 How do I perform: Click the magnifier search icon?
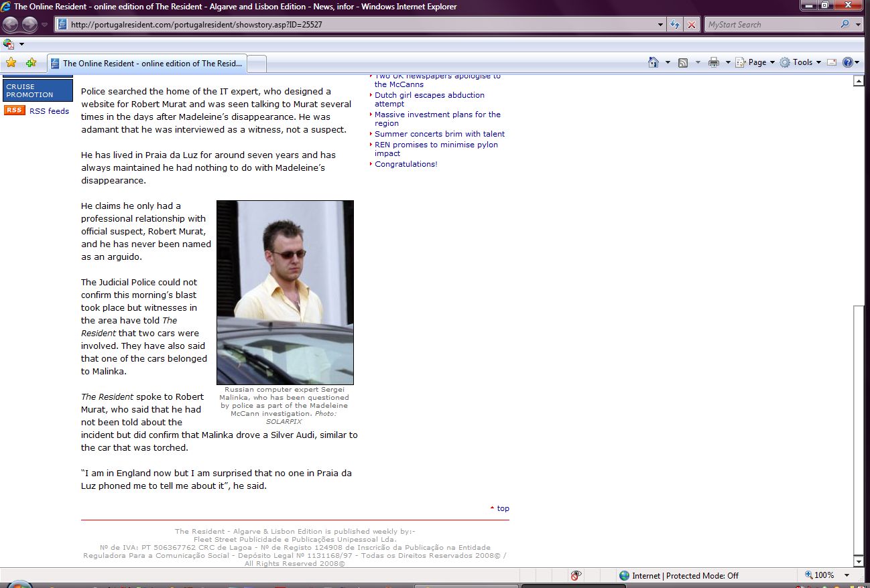tap(845, 25)
